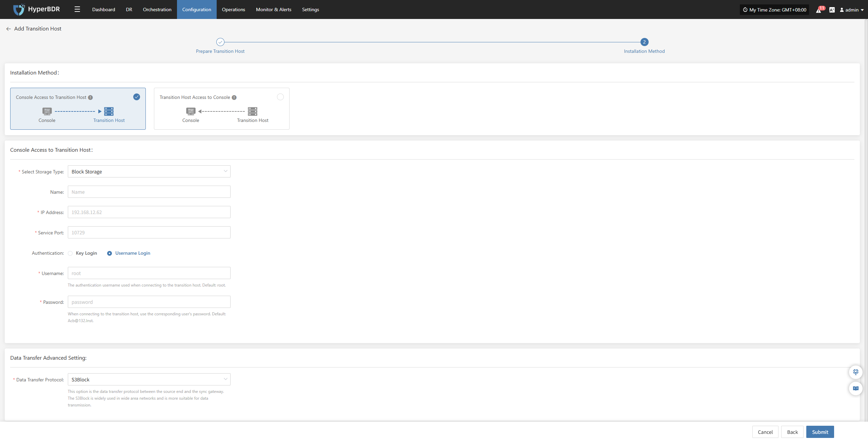
Task: Open Monitor & Alerts menu
Action: (x=273, y=9)
